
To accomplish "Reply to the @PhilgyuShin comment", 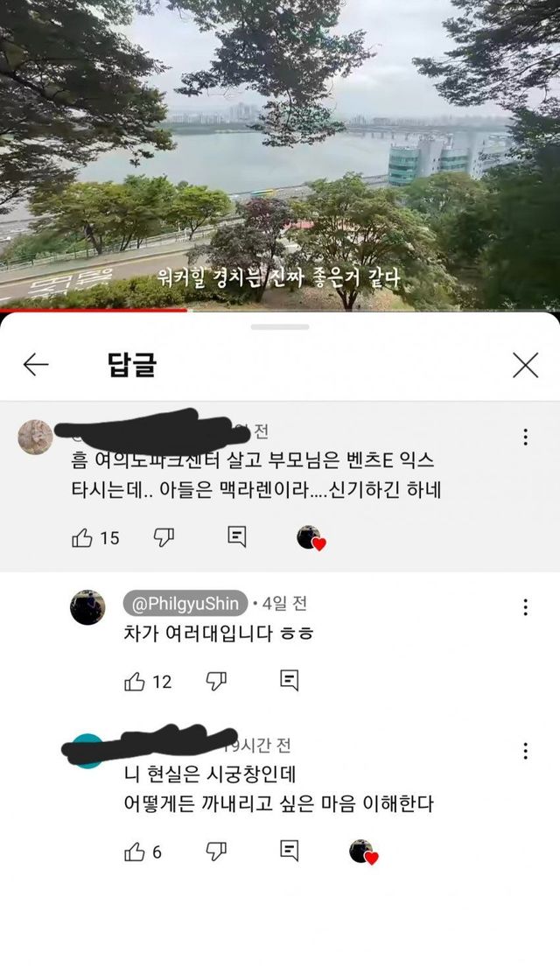I will [290, 681].
